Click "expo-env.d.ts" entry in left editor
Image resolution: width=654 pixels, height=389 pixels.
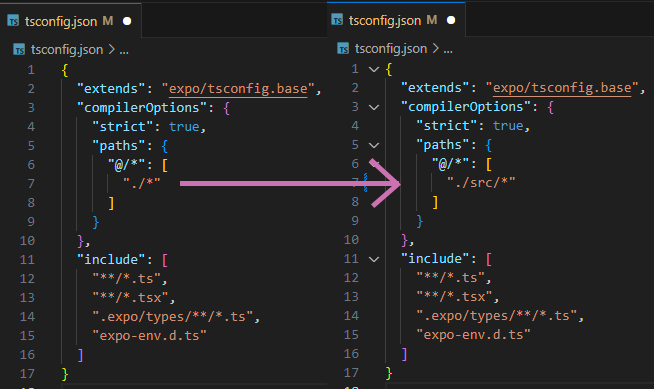[x=149, y=335]
